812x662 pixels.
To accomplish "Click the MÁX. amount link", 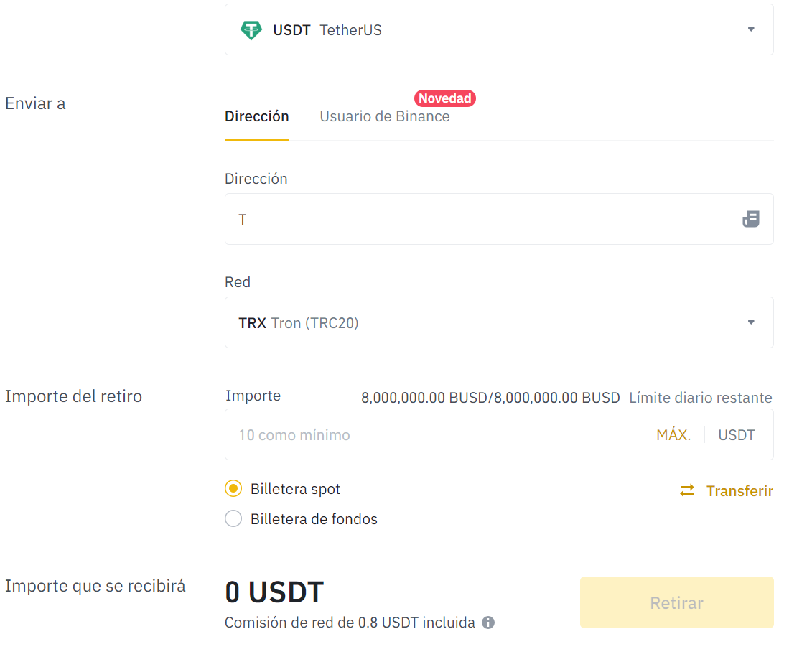I will (673, 435).
